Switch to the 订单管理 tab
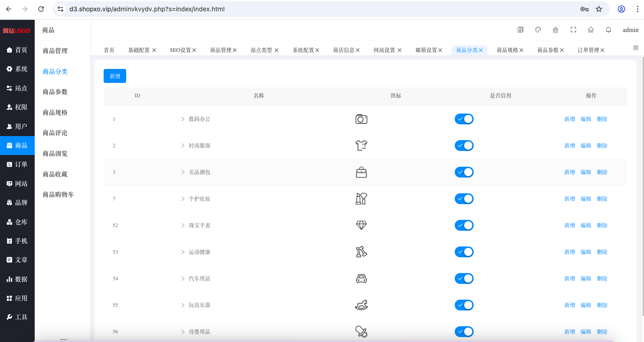The height and width of the screenshot is (342, 644). pos(588,50)
